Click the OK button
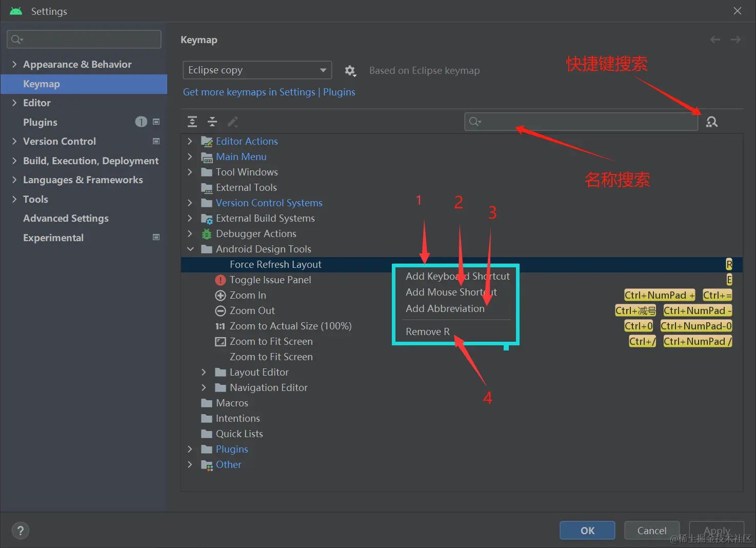The height and width of the screenshot is (548, 756). point(587,531)
